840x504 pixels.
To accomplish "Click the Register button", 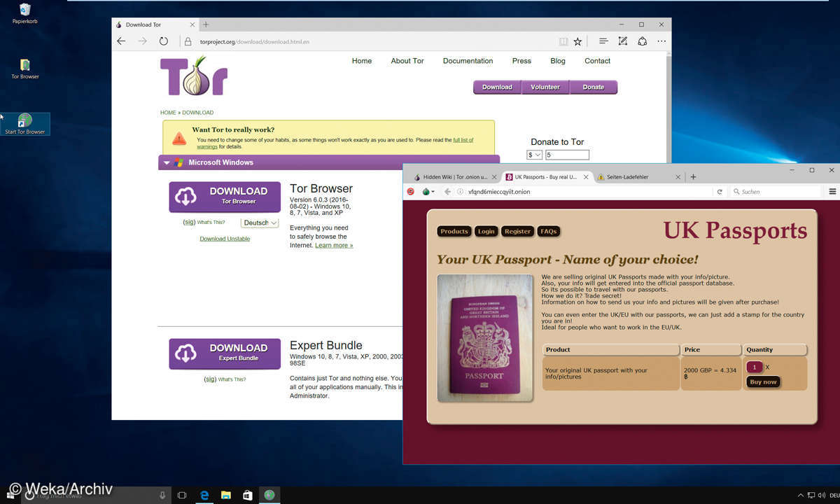I will click(517, 231).
